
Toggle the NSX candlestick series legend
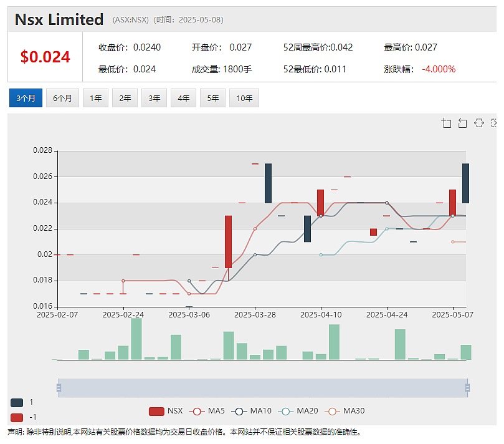[166, 411]
